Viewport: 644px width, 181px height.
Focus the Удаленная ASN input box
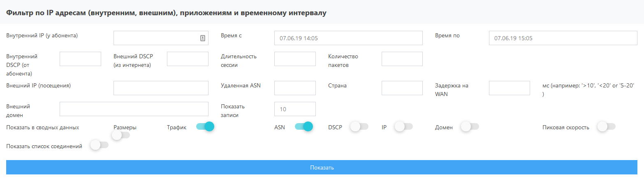pyautogui.click(x=295, y=88)
